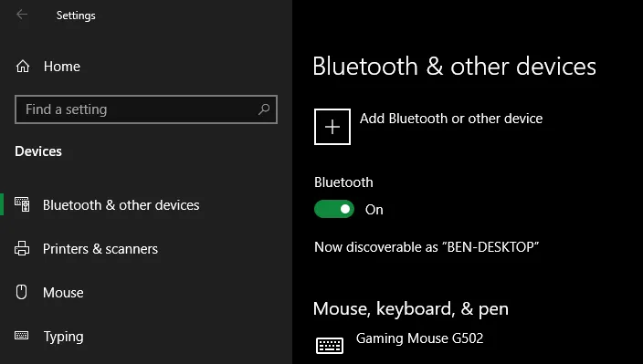Viewport: 643px width, 364px height.
Task: Click the Bluetooth & other devices sidebar icon
Action: [22, 204]
